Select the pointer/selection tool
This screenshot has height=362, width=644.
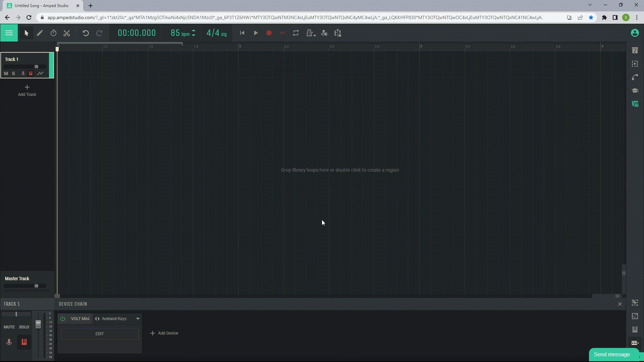(x=26, y=33)
